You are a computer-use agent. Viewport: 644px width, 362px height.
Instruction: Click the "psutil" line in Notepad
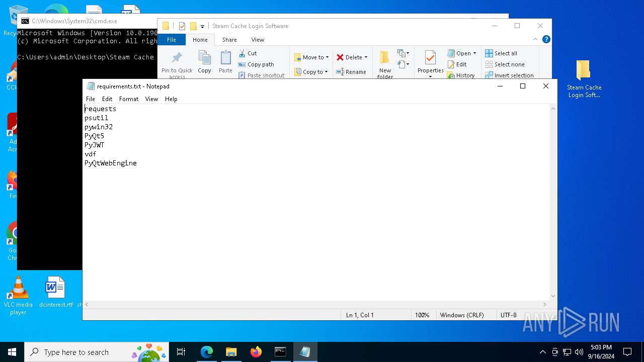[x=96, y=118]
